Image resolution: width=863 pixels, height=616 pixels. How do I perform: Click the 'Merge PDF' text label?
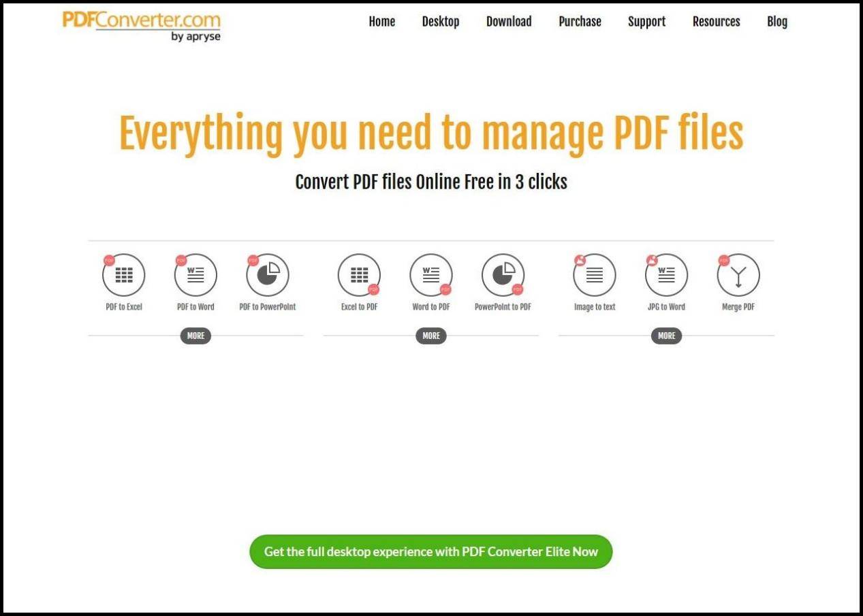(x=738, y=307)
